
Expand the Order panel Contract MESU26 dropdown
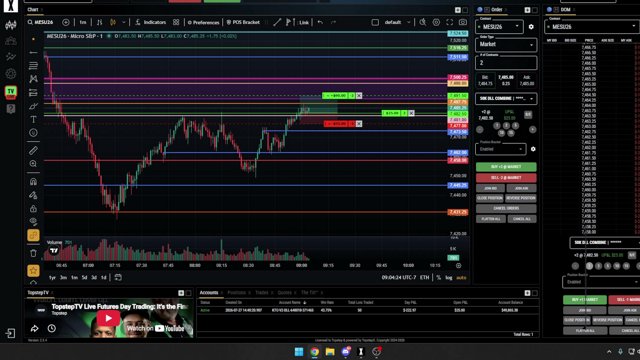pos(499,27)
